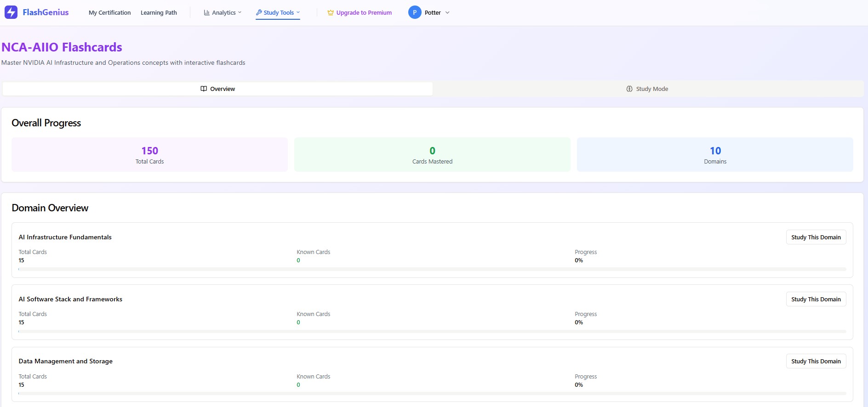Select the Overview tab
Viewport: 868px width, 407px height.
(217, 89)
